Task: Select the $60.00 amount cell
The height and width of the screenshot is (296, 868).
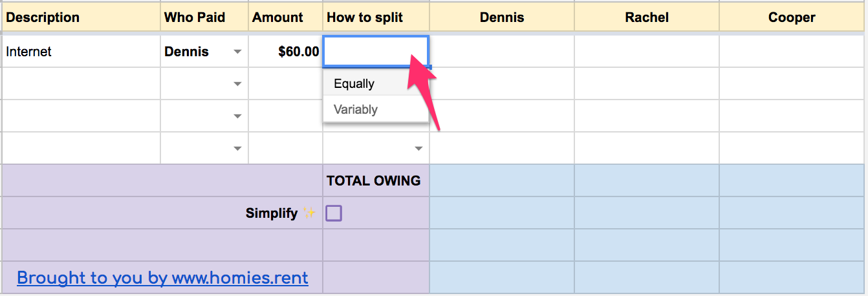Action: [x=285, y=52]
